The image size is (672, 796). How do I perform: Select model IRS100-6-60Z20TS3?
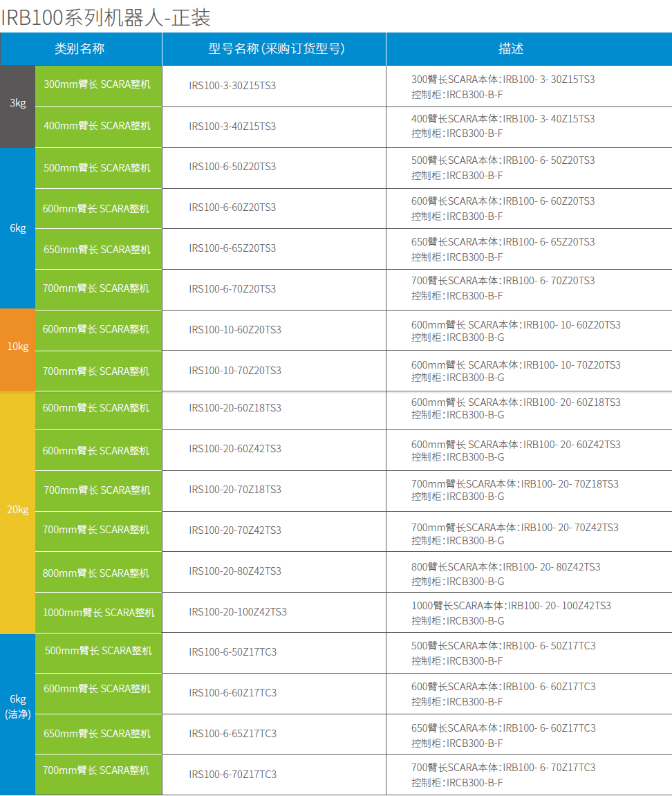tap(232, 207)
